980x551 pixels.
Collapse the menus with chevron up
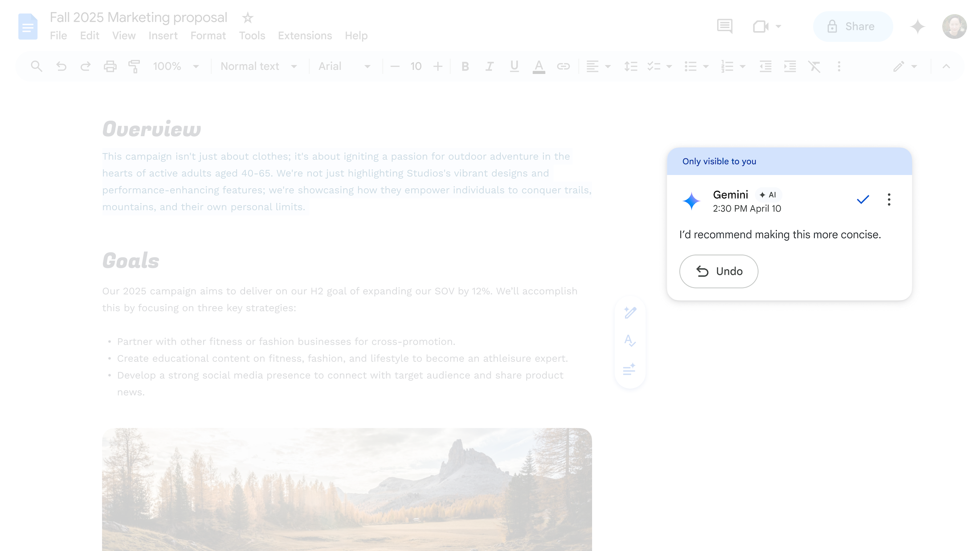pos(946,67)
